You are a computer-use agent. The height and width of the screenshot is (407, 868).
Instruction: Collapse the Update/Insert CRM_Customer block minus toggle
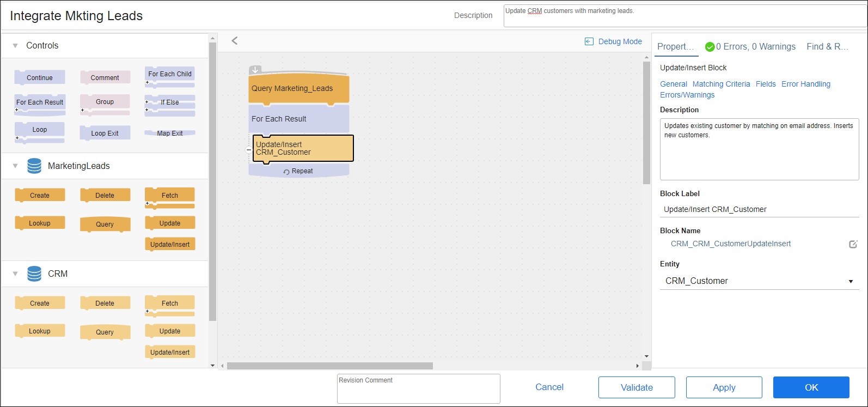coord(249,149)
